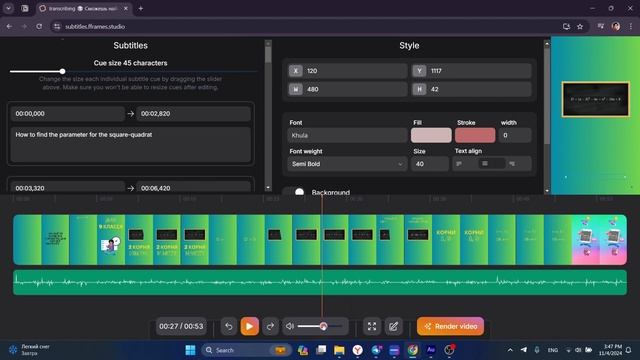The image size is (640, 360).
Task: Set the Y position field
Action: (471, 71)
